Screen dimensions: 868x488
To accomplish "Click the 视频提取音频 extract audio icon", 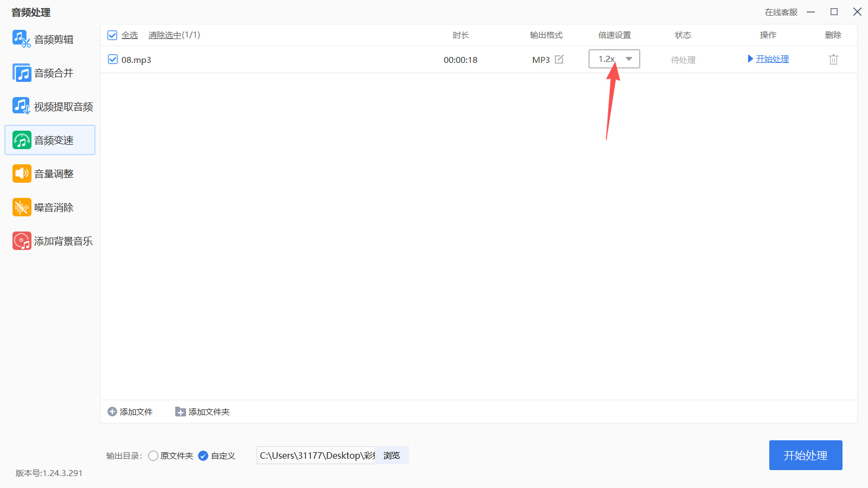I will [x=22, y=106].
